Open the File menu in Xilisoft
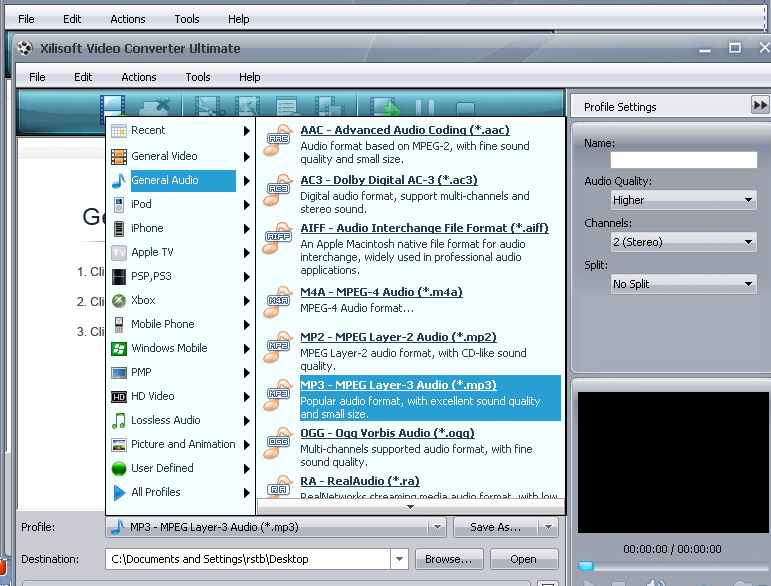 pos(37,77)
